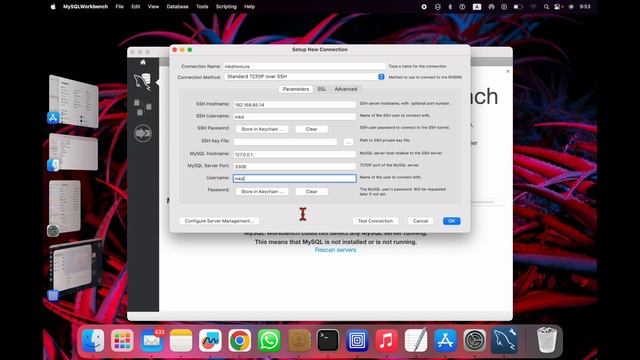
Task: Open the Scripting menu
Action: (x=226, y=7)
